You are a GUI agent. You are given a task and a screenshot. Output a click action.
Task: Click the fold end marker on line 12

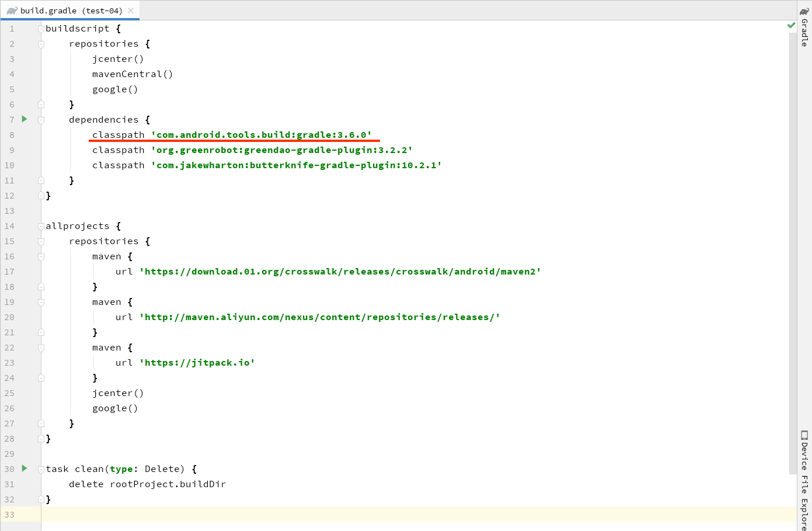pyautogui.click(x=41, y=196)
